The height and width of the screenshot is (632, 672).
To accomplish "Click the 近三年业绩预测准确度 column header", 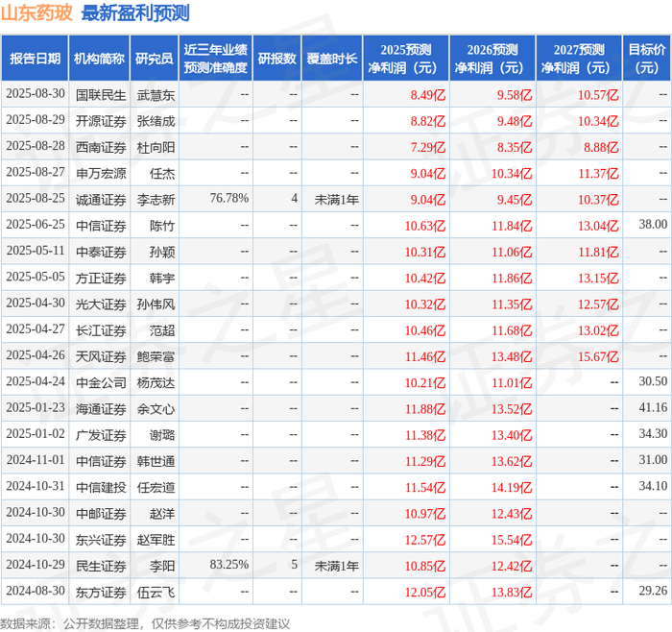I will pos(216,59).
